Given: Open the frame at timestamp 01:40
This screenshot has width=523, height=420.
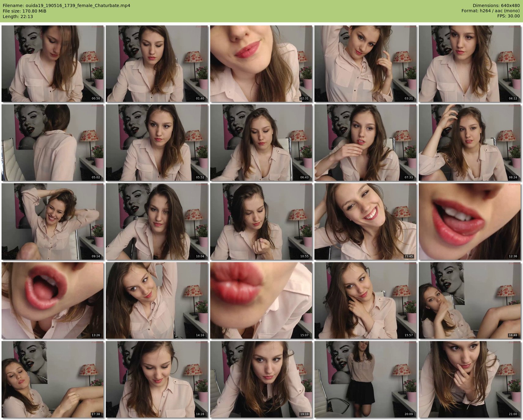Looking at the screenshot, I should (x=157, y=64).
